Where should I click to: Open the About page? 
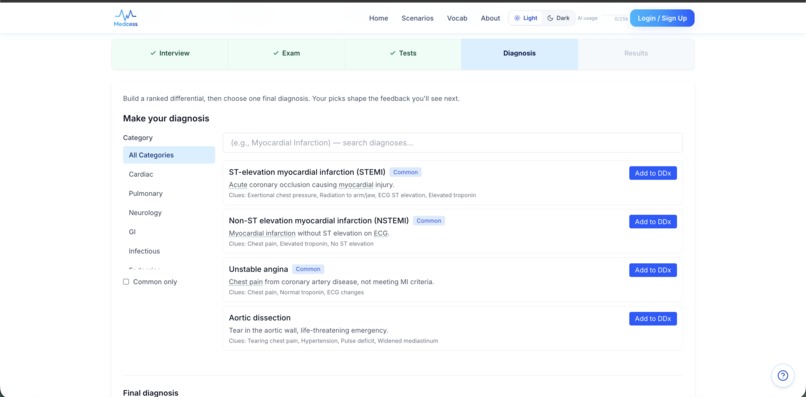point(490,18)
